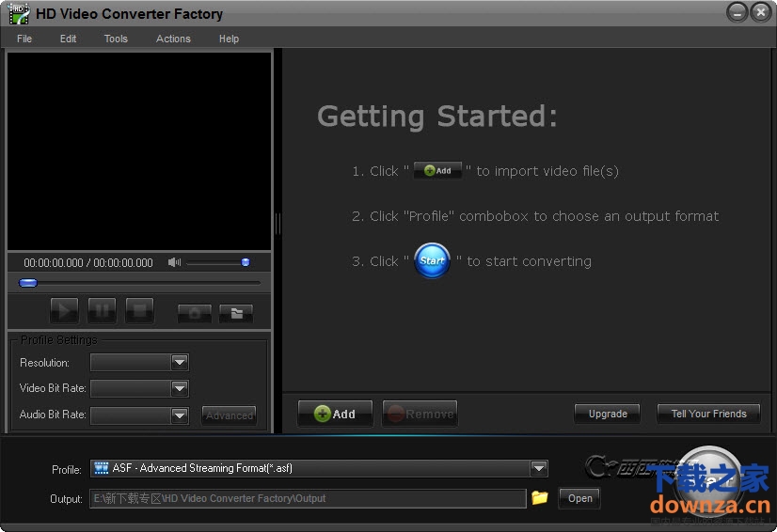Screen dimensions: 777x532
Task: Click the Tell Your Friends button
Action: click(708, 414)
